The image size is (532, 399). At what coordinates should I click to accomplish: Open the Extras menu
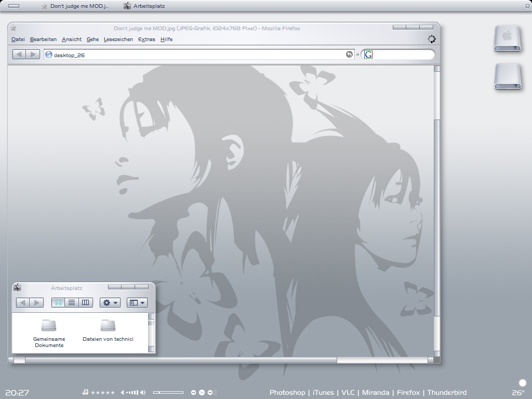point(147,39)
